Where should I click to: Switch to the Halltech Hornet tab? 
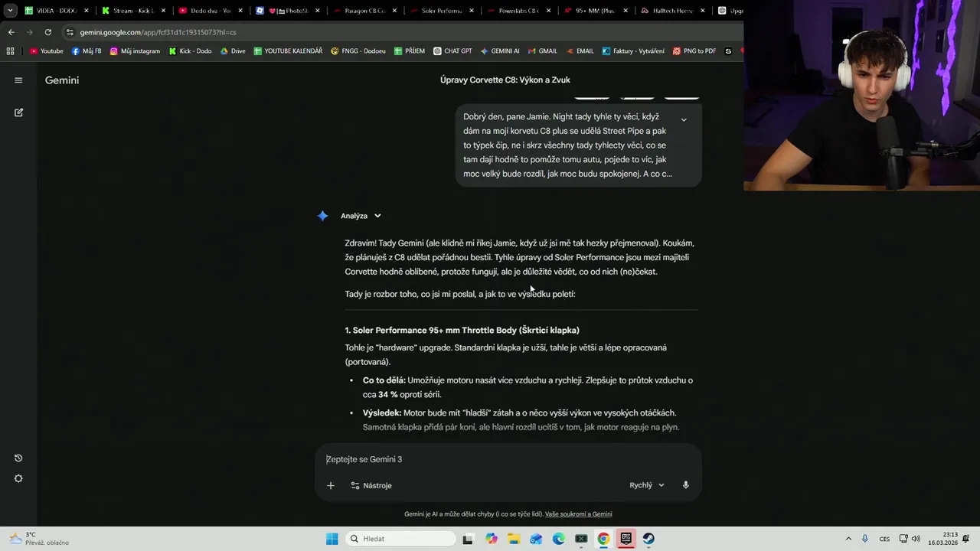tap(673, 11)
